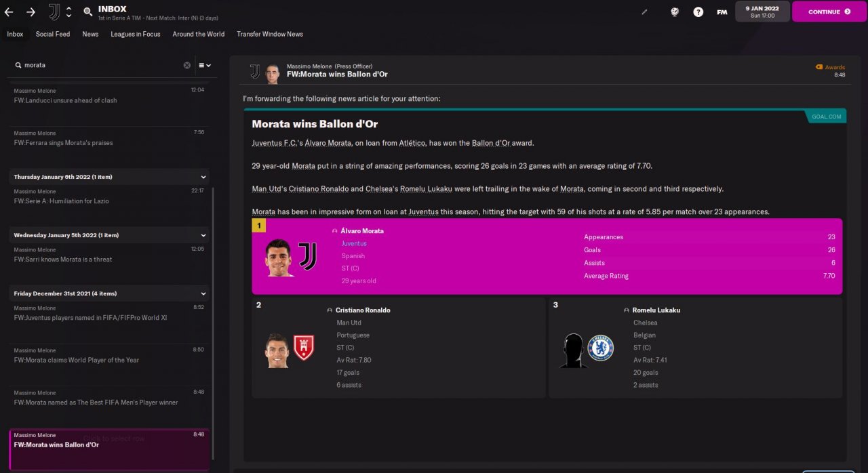Viewport: 868px width, 473px height.
Task: Click the pencil edit icon in header
Action: click(644, 12)
